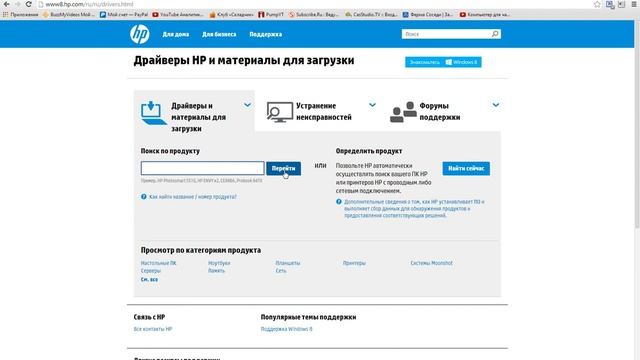This screenshot has width=640, height=360.
Task: Click the people icon for support forums
Action: (x=403, y=112)
